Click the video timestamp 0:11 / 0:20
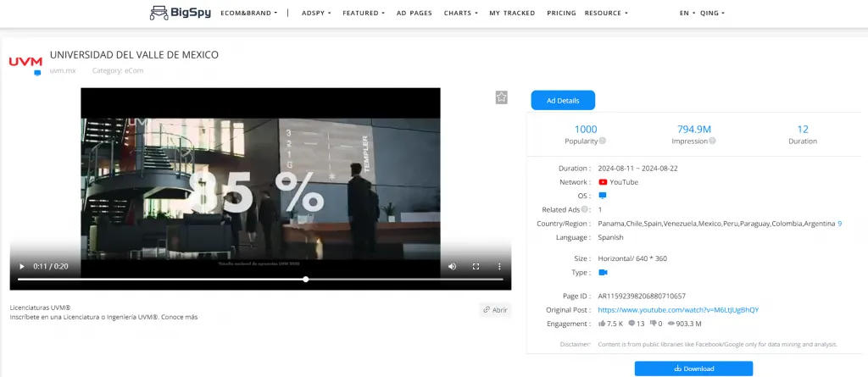The height and width of the screenshot is (377, 868). pos(50,266)
